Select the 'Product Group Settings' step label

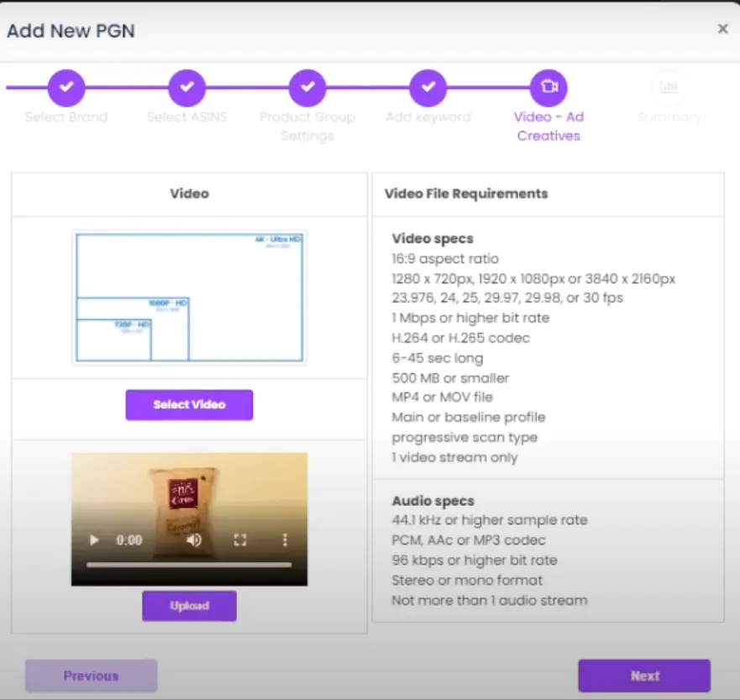tap(307, 127)
